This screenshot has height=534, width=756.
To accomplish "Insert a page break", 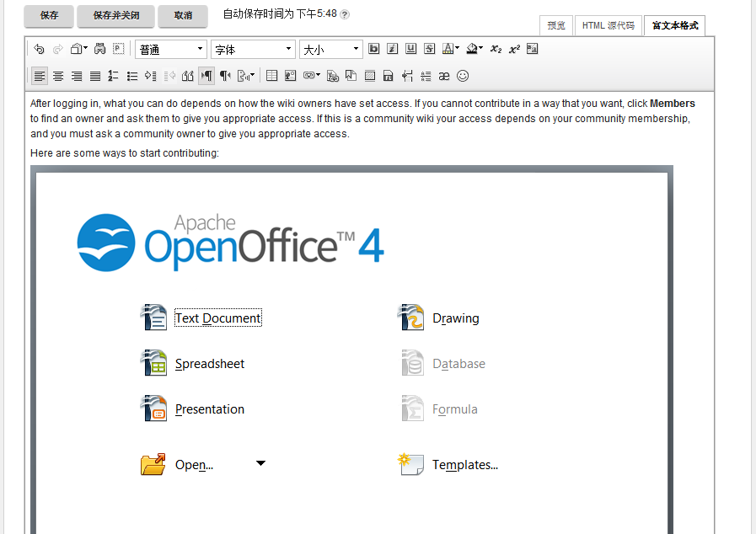I will 407,76.
